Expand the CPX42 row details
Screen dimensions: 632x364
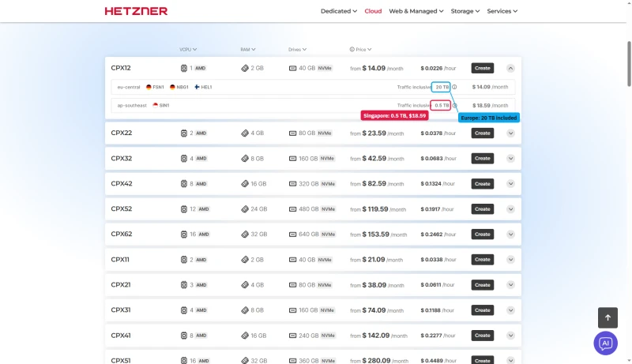point(510,184)
